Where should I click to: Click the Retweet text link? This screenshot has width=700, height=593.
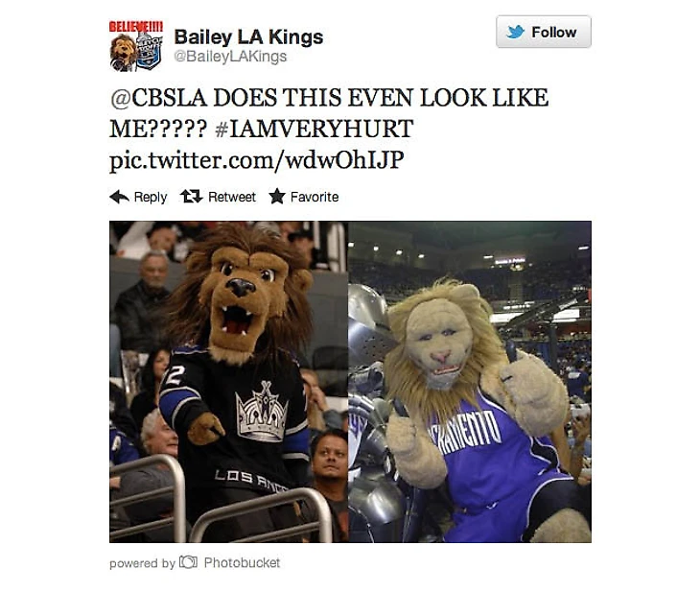tap(232, 197)
